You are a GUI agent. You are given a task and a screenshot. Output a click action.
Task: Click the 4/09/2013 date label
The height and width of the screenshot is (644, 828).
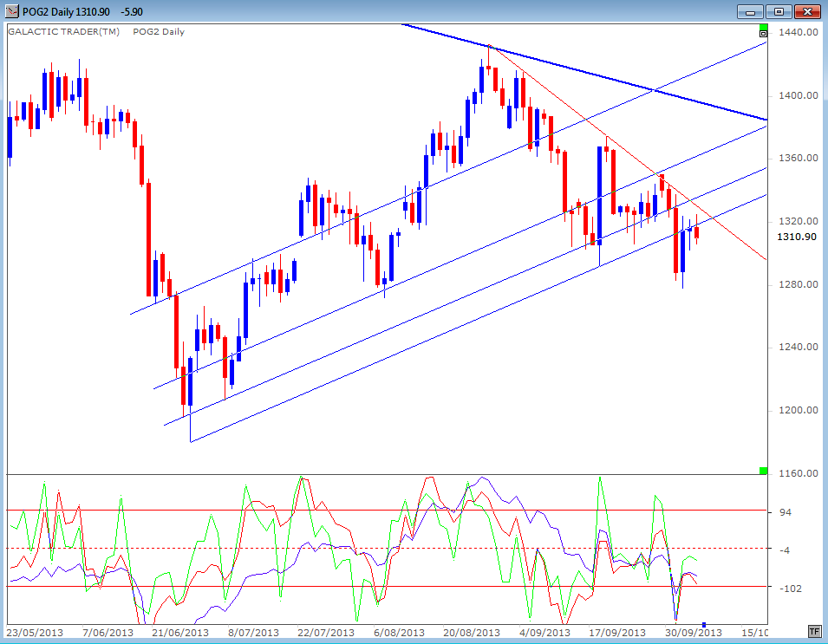pyautogui.click(x=544, y=633)
